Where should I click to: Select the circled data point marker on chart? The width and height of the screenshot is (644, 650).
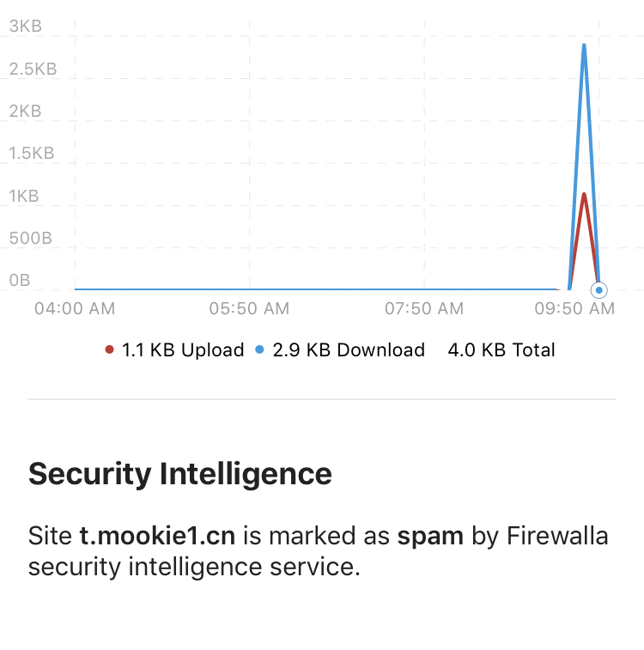coord(598,290)
